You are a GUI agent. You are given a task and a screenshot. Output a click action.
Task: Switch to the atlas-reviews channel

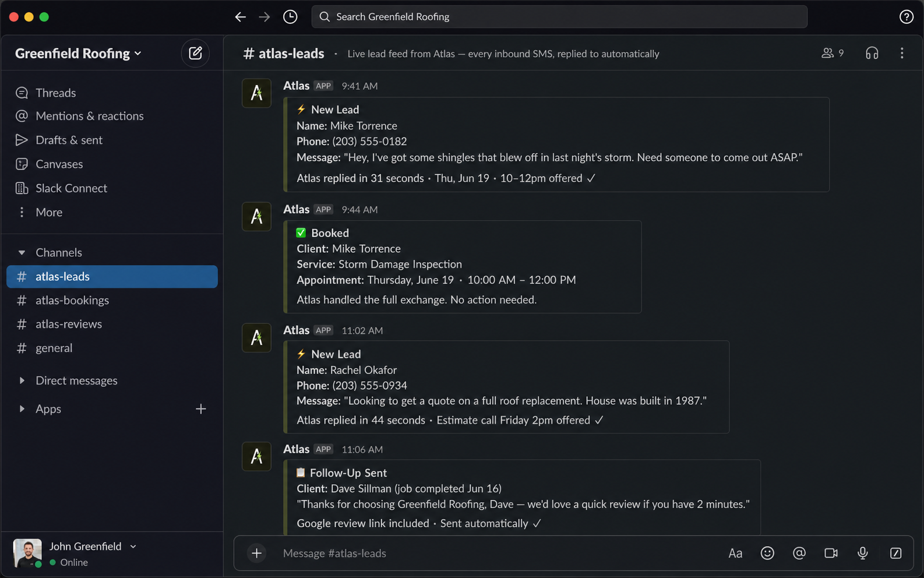(x=112, y=324)
